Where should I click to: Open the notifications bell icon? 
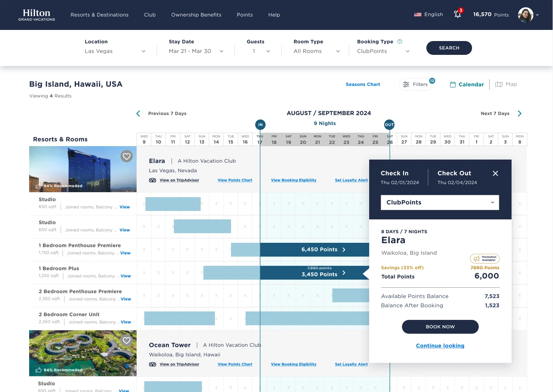(457, 14)
